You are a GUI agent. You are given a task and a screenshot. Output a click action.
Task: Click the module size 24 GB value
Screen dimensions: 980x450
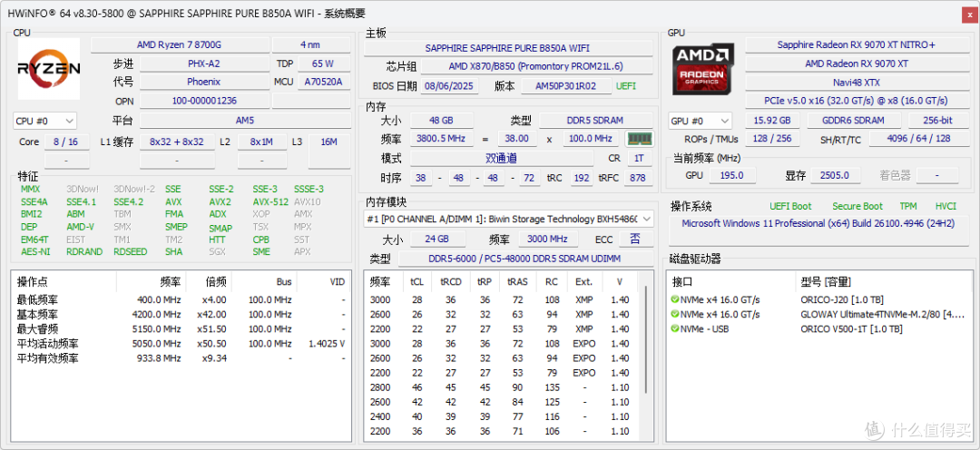coord(437,239)
